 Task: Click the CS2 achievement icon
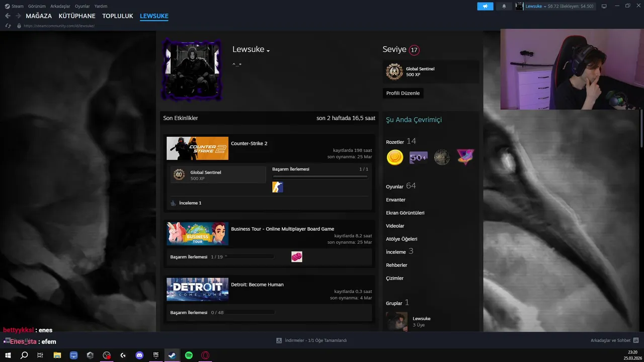coord(278,187)
